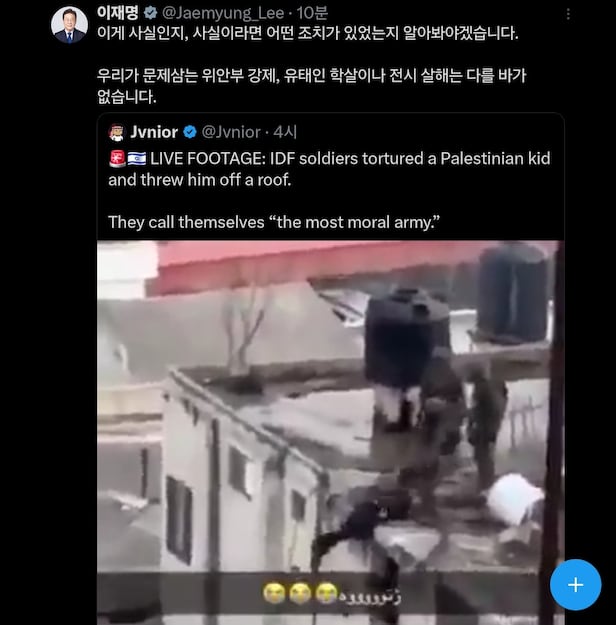
Task: Click the blue verified badge next to Jvnior
Action: [190, 132]
